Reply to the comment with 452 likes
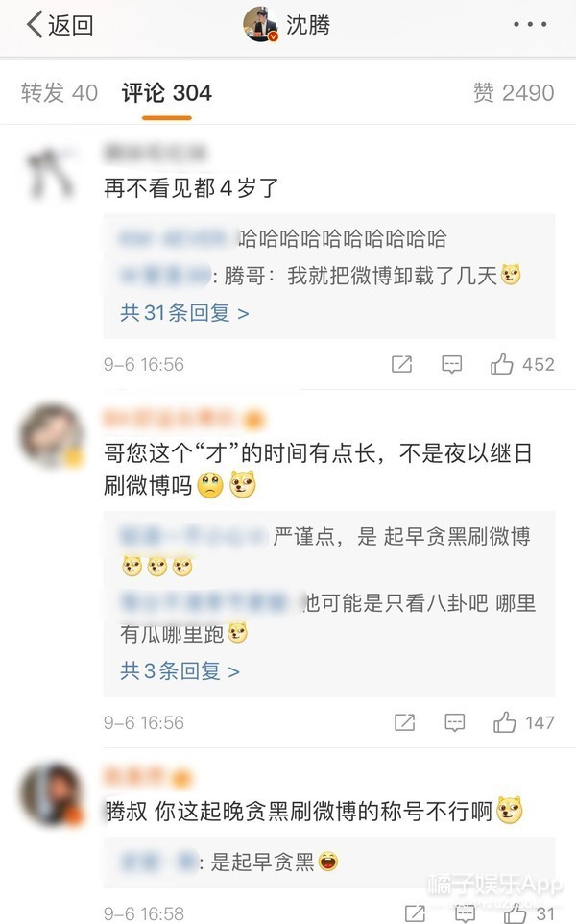The width and height of the screenshot is (576, 924). (452, 365)
